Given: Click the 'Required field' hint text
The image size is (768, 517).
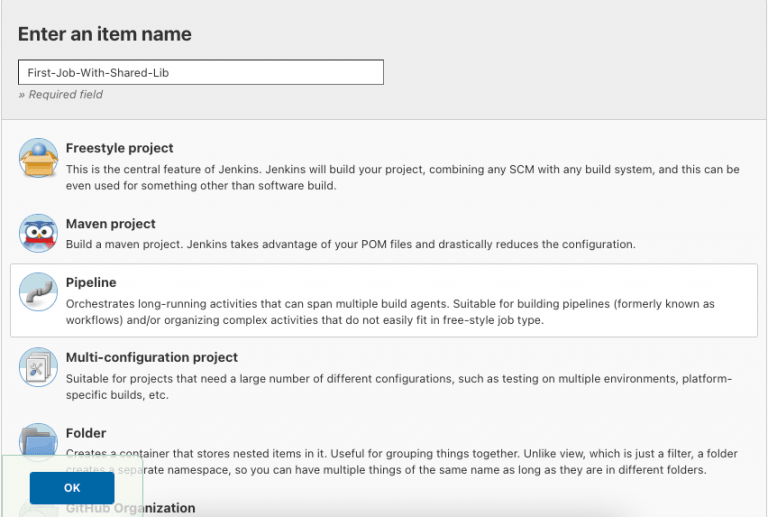Looking at the screenshot, I should (60, 95).
